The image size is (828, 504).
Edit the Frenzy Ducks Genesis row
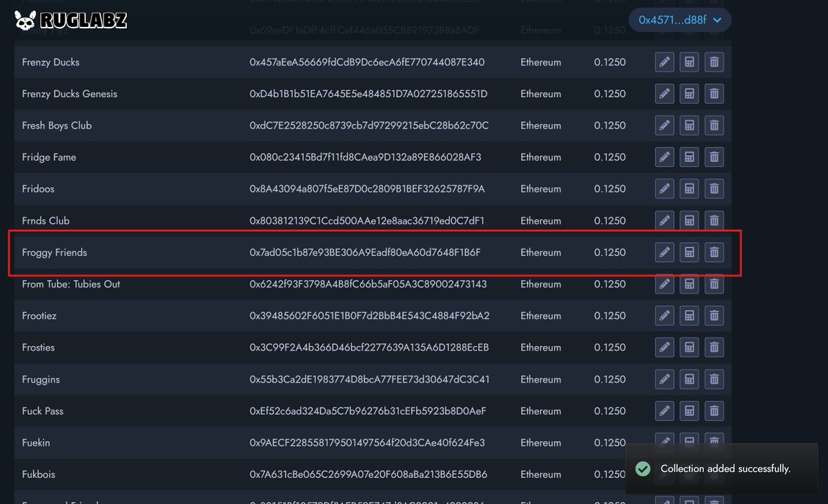664,94
